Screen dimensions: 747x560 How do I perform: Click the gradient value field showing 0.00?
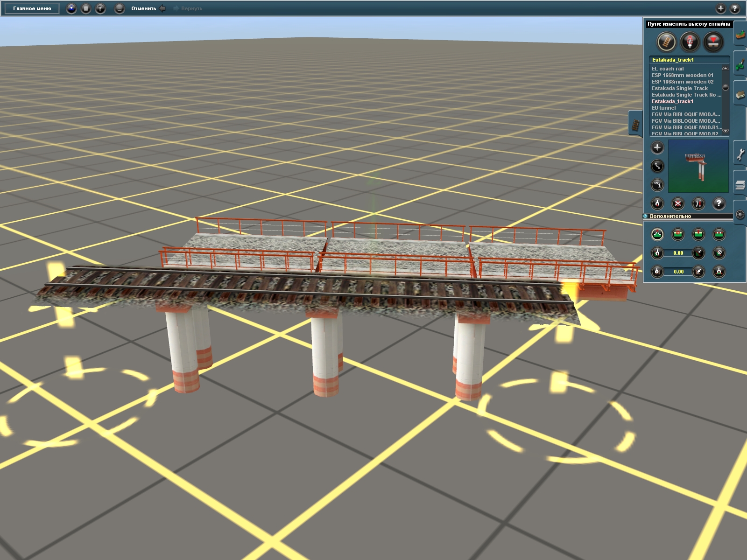click(x=678, y=253)
